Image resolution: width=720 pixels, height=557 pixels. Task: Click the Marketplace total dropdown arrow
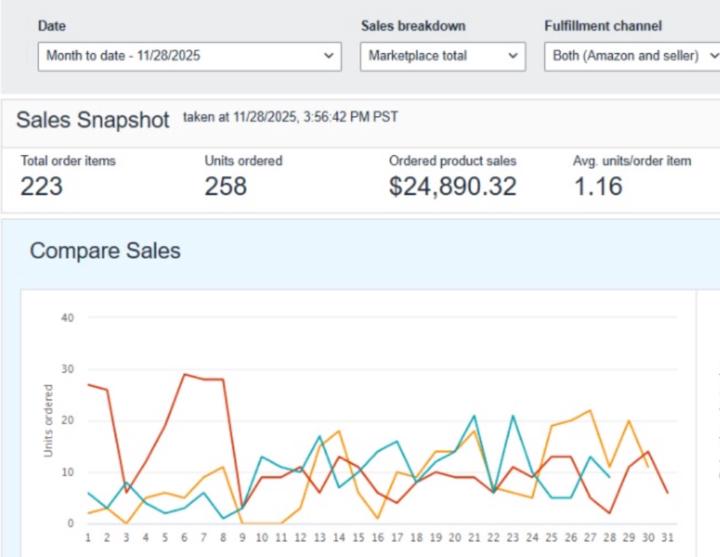click(513, 57)
